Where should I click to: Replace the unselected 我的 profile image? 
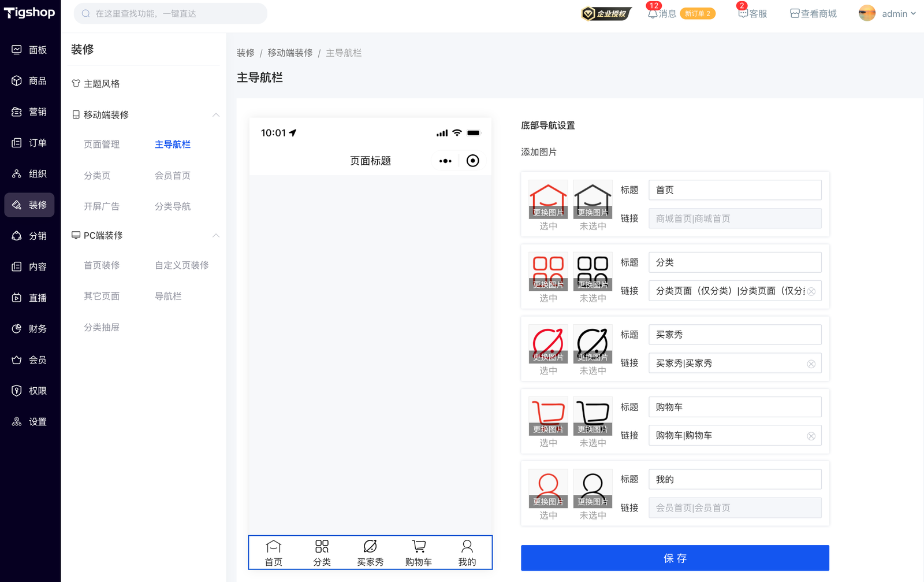tap(593, 488)
